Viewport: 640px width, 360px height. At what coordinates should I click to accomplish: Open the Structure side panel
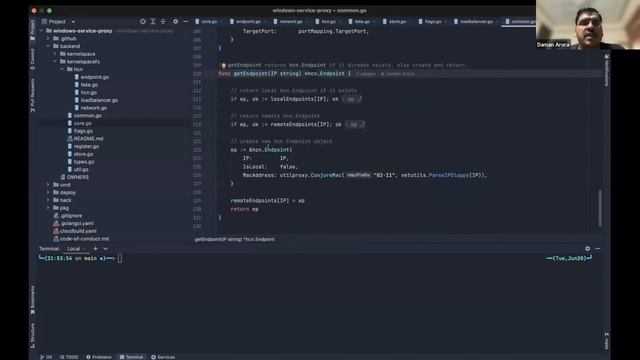click(x=33, y=336)
